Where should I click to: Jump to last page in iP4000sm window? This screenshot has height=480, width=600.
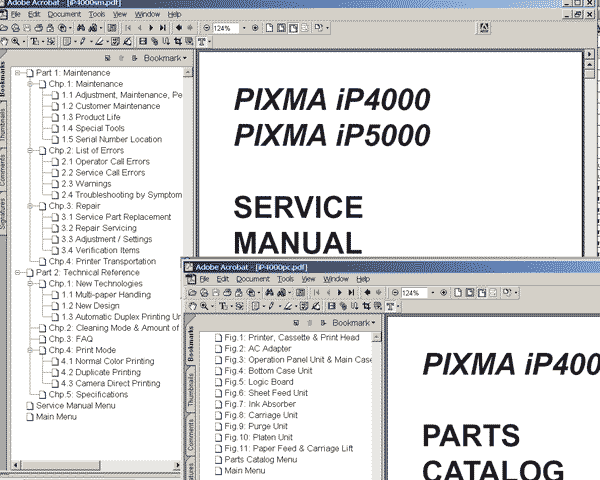[163, 28]
